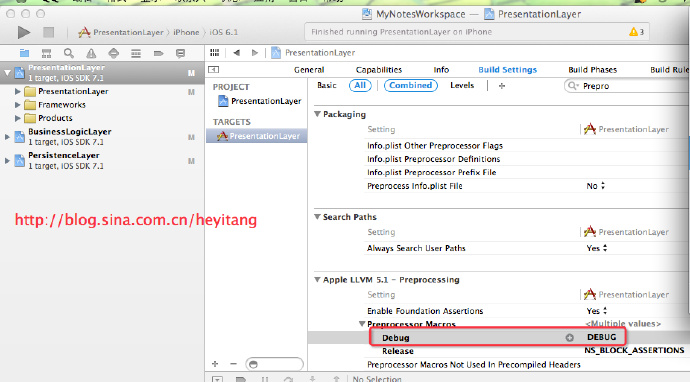Open the Issue navigator warning icon
Viewport: 690px width, 382px height.
tap(91, 53)
